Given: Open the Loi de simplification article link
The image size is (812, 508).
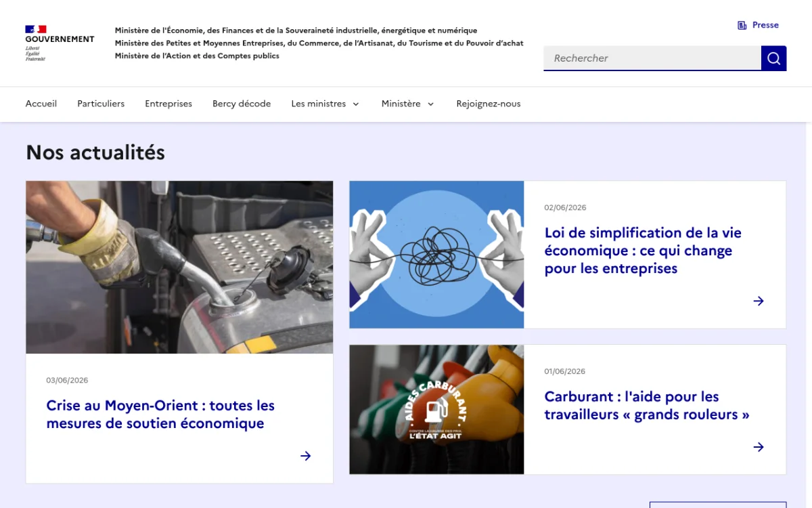Looking at the screenshot, I should pos(643,251).
